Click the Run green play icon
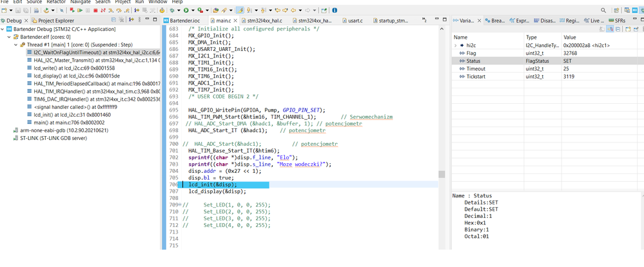The width and height of the screenshot is (644, 267). pyautogui.click(x=186, y=10)
